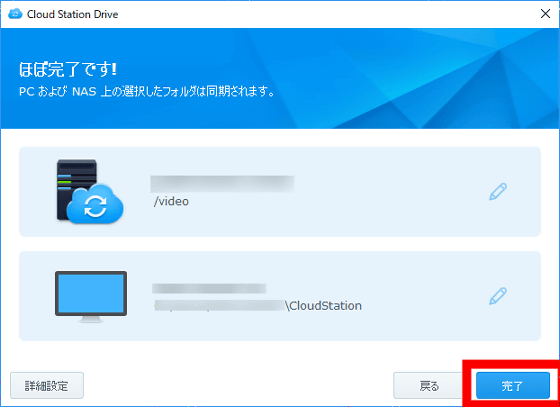Click the ほぼ完了です! heading
Image resolution: width=560 pixels, height=407 pixels.
click(x=68, y=69)
